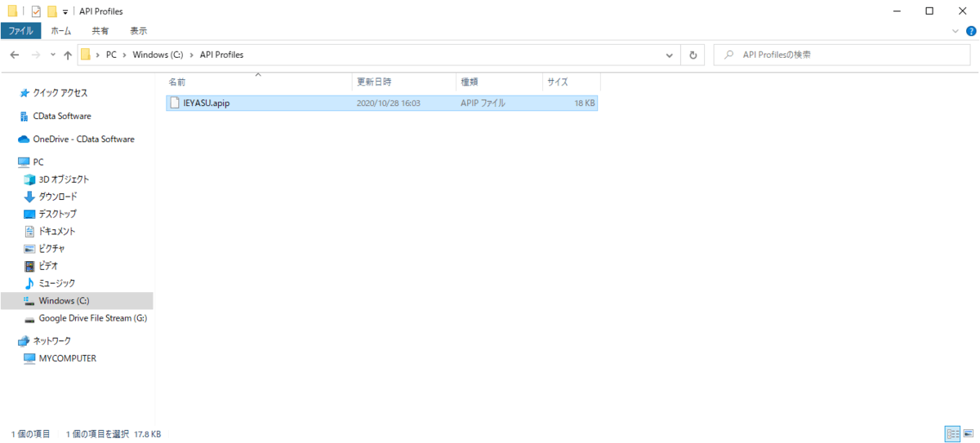The height and width of the screenshot is (443, 980).
Task: Open the Customize Quick Access Toolbar dropdown
Action: (65, 11)
